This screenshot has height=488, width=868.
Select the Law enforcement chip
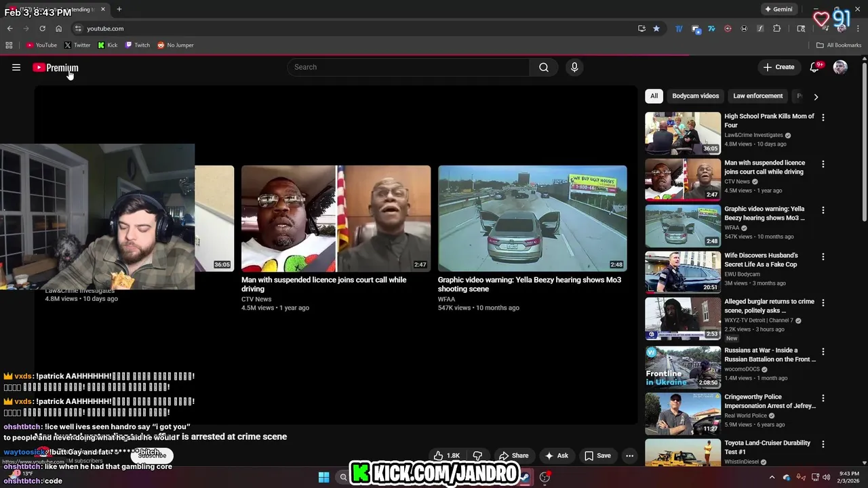pos(757,96)
